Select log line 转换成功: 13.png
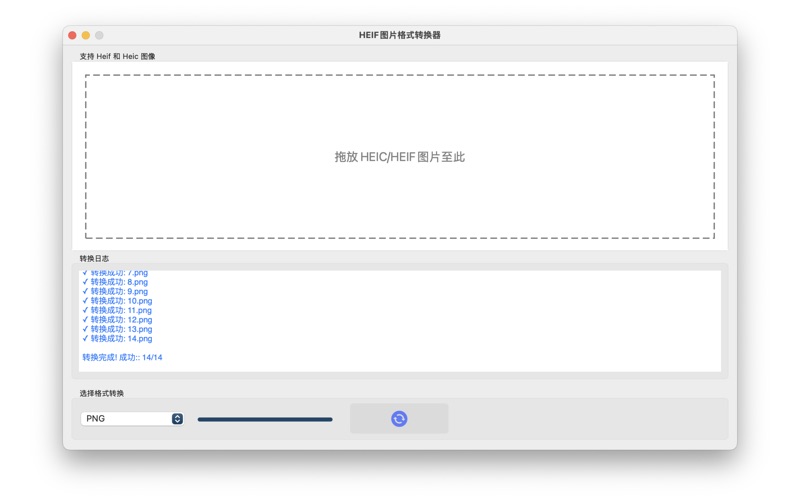The width and height of the screenshot is (800, 500). (117, 329)
